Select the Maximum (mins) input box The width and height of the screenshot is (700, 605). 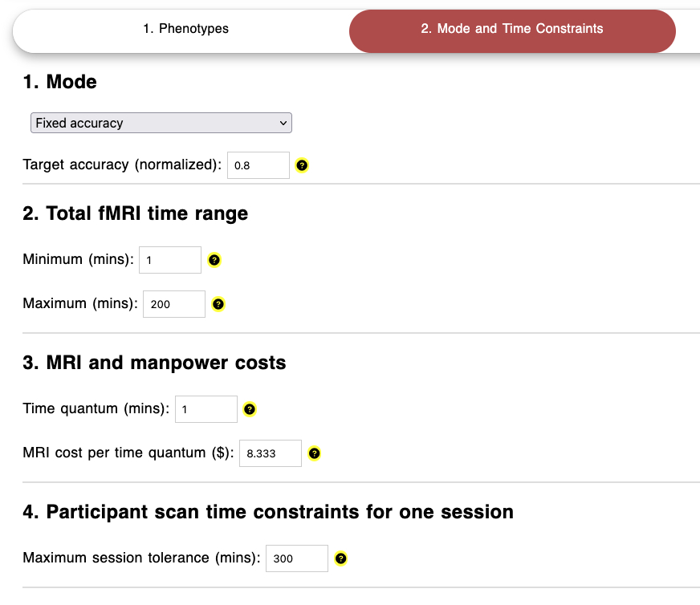pyautogui.click(x=173, y=304)
